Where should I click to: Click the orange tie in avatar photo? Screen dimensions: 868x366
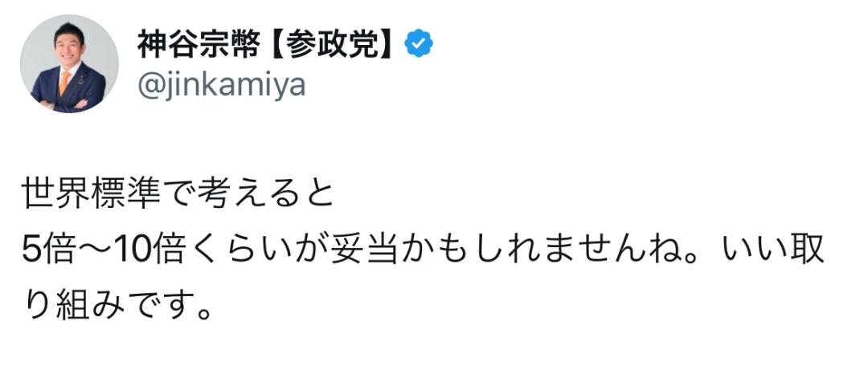tap(64, 83)
